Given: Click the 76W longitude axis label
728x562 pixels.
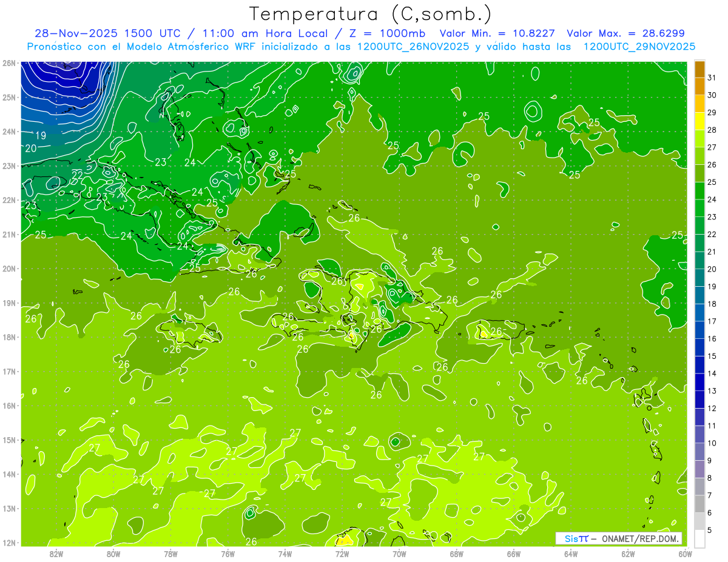Looking at the screenshot, I should pos(228,554).
